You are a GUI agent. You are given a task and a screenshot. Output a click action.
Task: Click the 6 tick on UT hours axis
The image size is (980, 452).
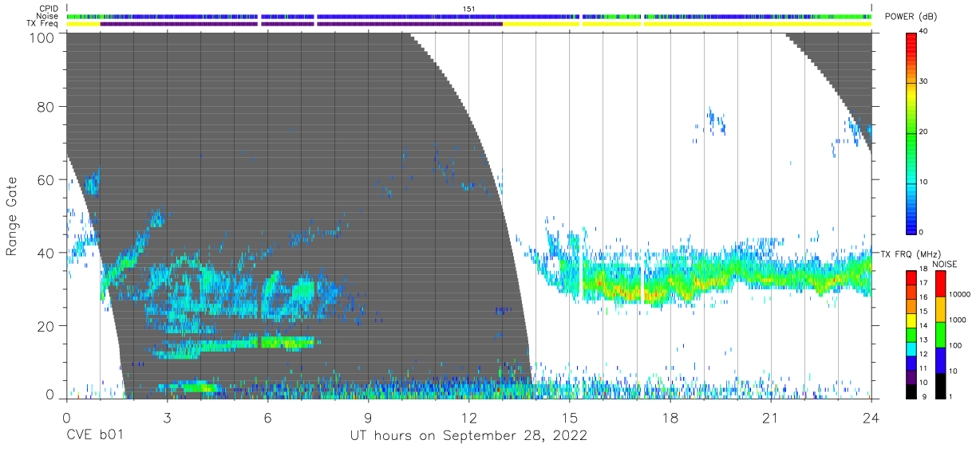pos(267,417)
